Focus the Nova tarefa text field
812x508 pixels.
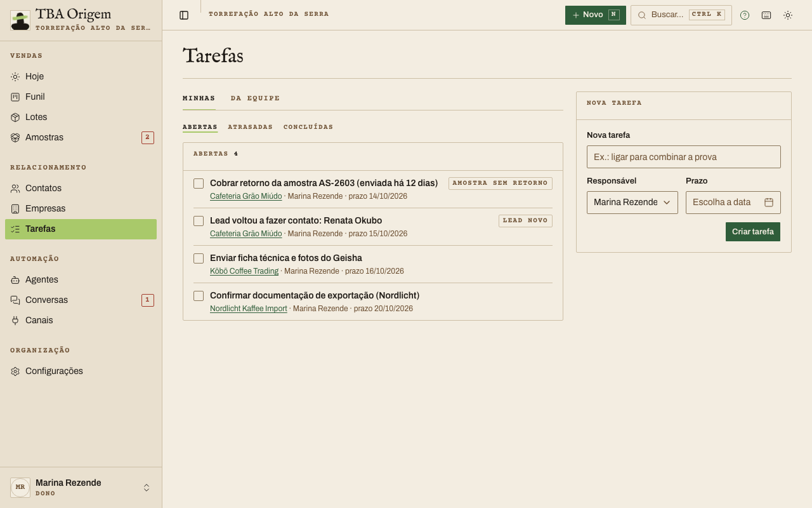click(x=684, y=157)
